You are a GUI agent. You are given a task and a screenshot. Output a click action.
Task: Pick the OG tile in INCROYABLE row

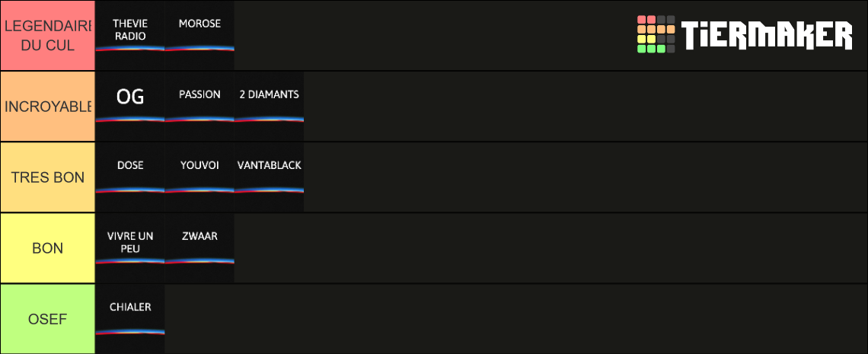point(130,107)
